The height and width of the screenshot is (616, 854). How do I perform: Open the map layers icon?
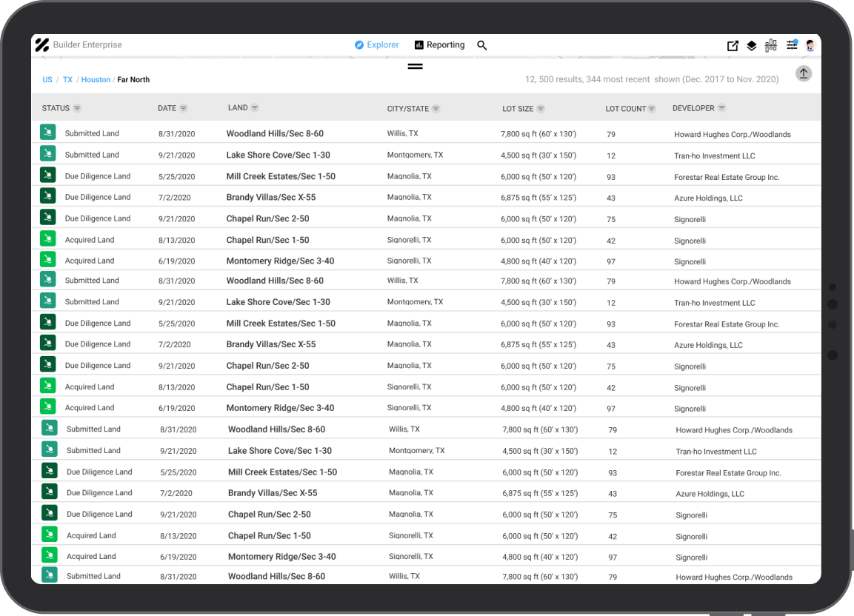[x=752, y=46]
